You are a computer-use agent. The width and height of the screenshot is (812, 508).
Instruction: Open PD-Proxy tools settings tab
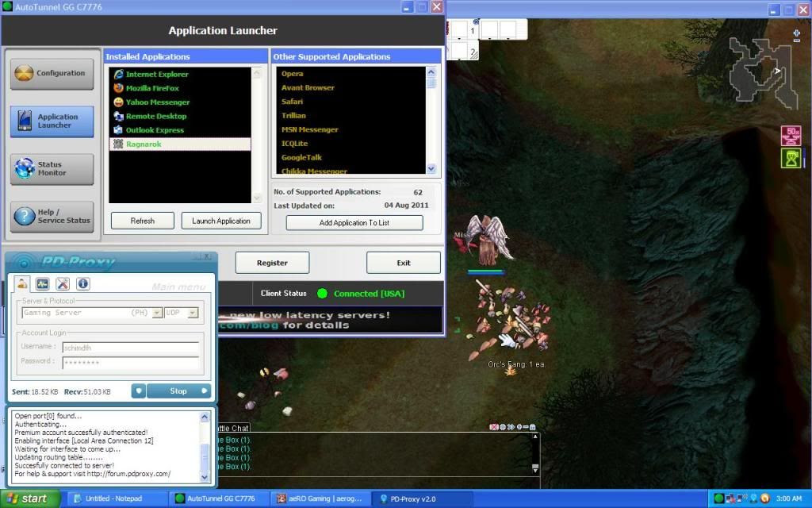pyautogui.click(x=63, y=283)
